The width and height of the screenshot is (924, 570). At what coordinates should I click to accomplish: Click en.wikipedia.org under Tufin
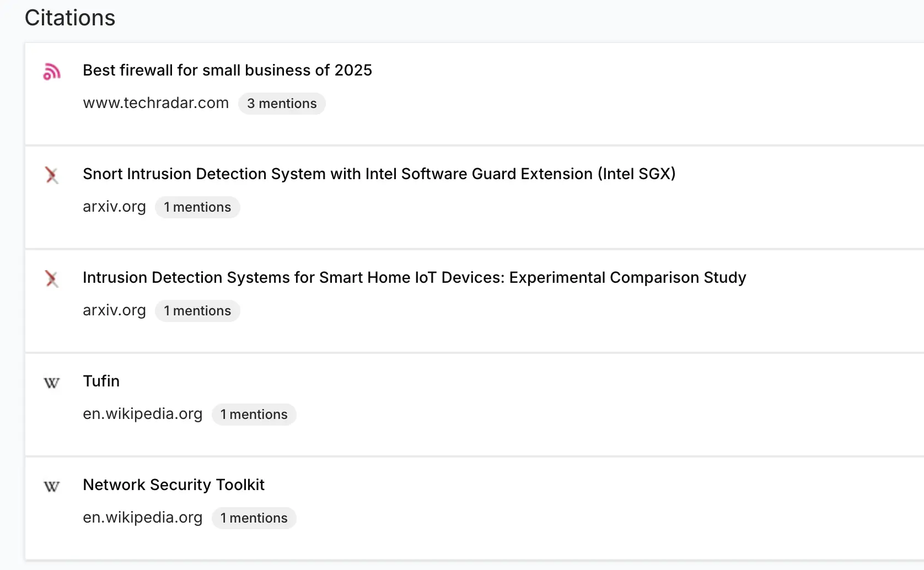click(143, 414)
